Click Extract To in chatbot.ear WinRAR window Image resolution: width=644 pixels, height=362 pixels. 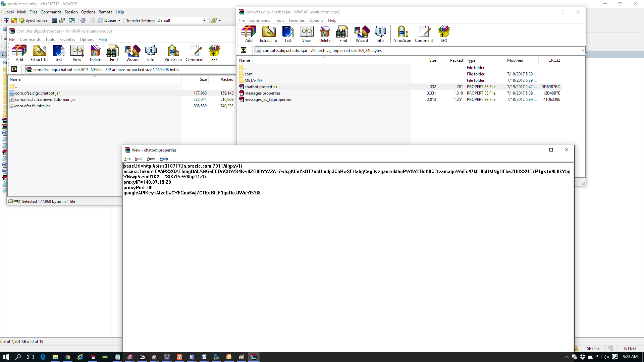[x=39, y=53]
